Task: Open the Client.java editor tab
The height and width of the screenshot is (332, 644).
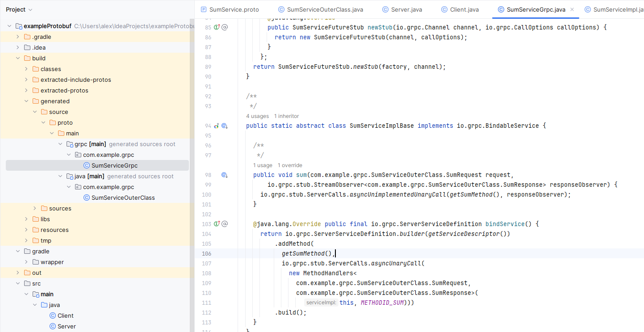Action: (x=460, y=9)
